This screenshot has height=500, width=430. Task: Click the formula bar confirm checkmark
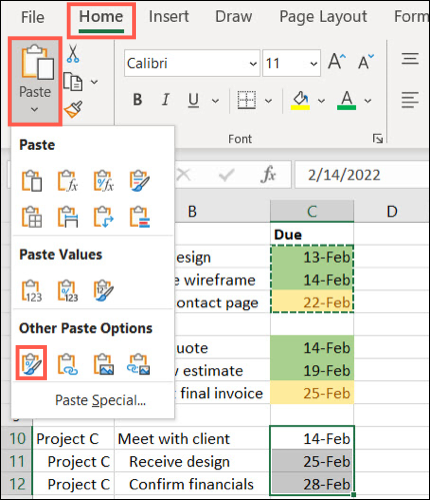(x=226, y=175)
